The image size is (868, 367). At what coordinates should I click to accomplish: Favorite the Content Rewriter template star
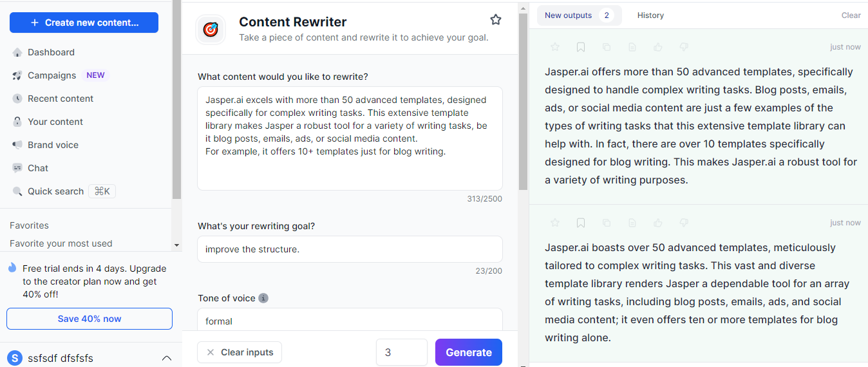pyautogui.click(x=496, y=19)
